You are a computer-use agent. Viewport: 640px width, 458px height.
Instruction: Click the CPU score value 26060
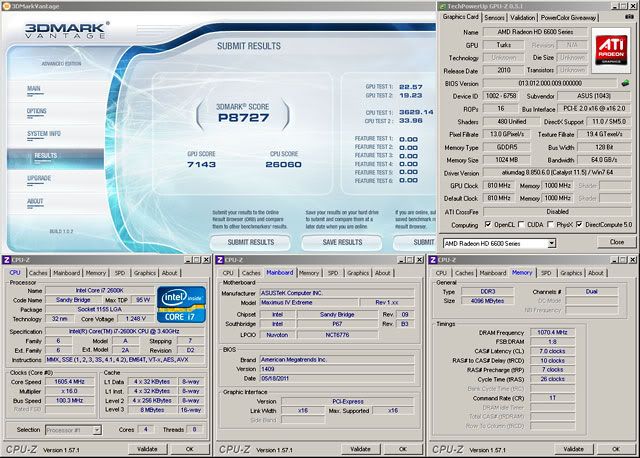283,165
